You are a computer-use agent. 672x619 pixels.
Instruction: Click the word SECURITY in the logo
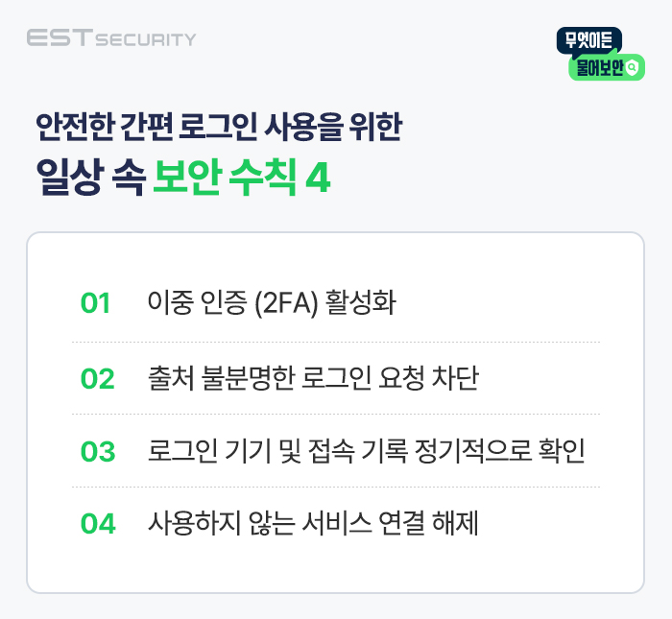pos(145,40)
